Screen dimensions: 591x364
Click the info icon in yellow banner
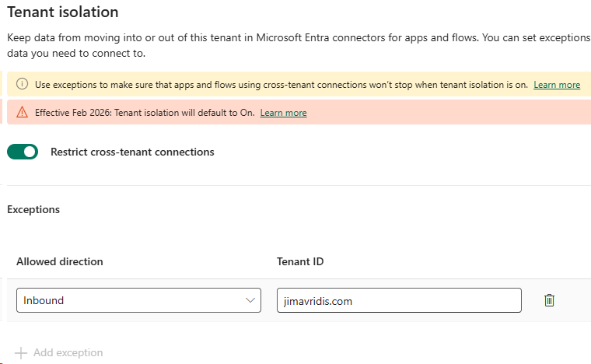click(x=22, y=84)
